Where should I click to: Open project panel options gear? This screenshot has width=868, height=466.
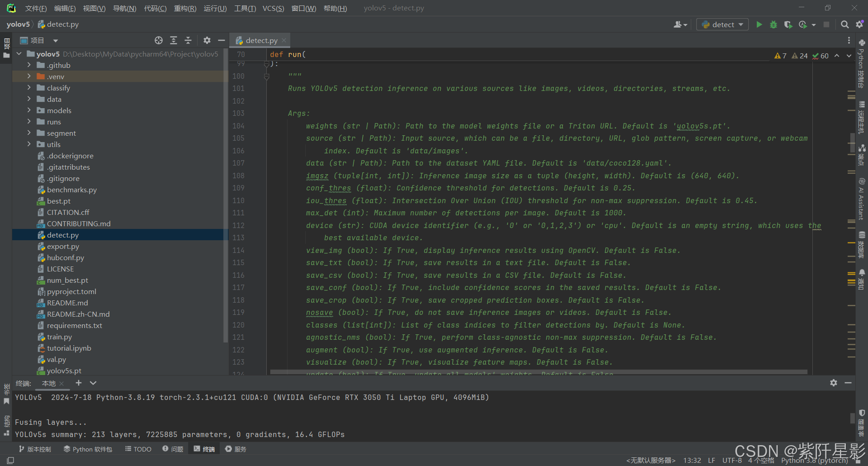(207, 40)
